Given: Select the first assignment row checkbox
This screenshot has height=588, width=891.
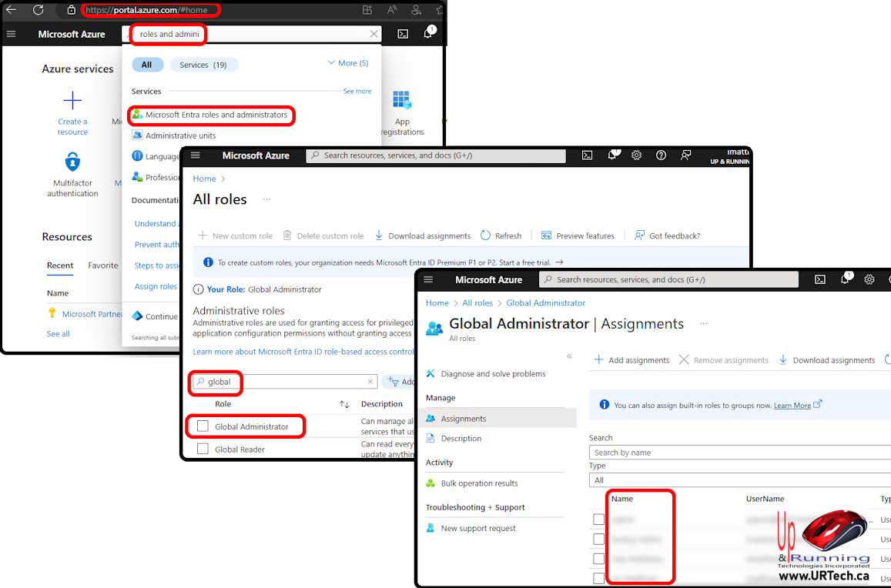Looking at the screenshot, I should 599,520.
